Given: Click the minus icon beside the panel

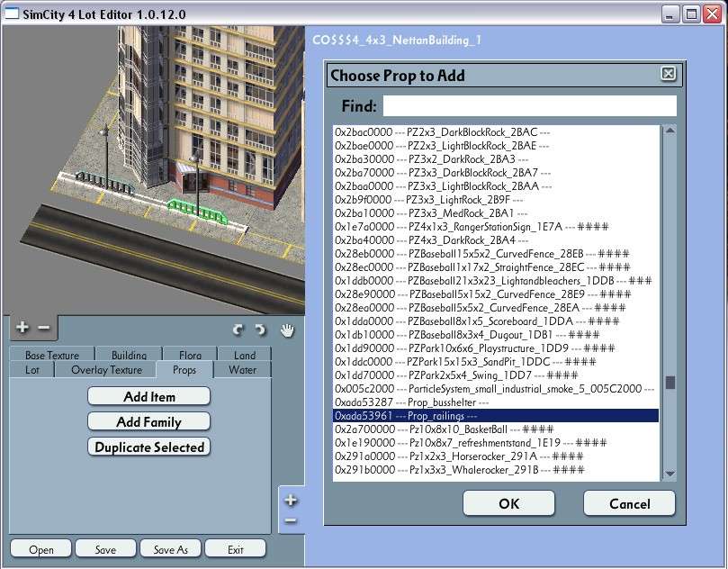Looking at the screenshot, I should [x=291, y=520].
